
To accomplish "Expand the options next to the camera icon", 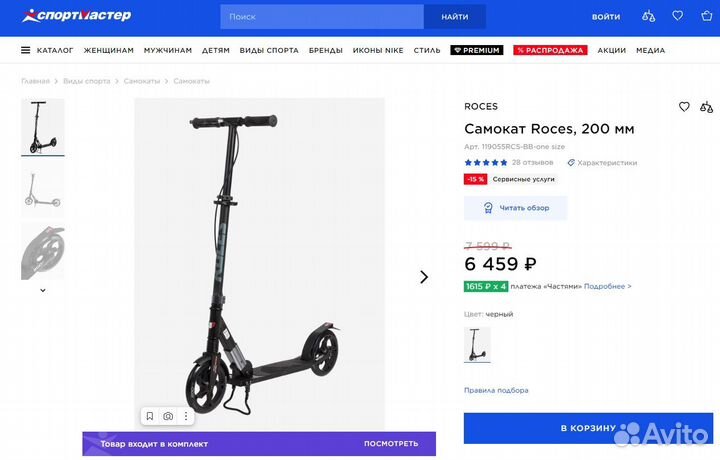I will click(x=185, y=416).
